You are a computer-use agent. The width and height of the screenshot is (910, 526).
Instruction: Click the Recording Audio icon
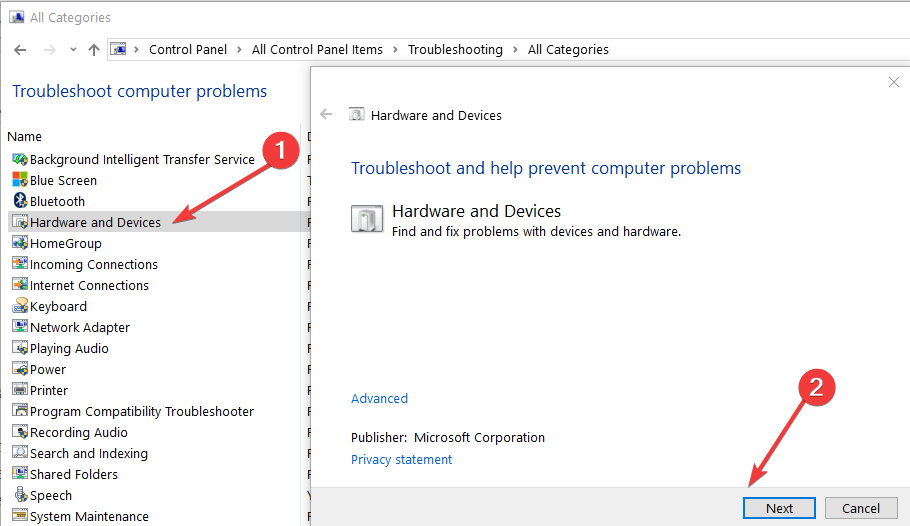[x=20, y=432]
